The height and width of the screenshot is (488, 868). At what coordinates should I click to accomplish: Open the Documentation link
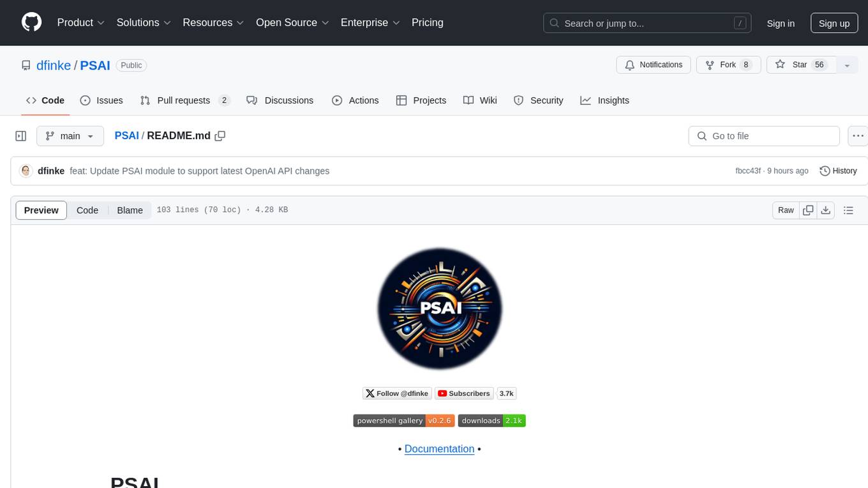pyautogui.click(x=439, y=448)
